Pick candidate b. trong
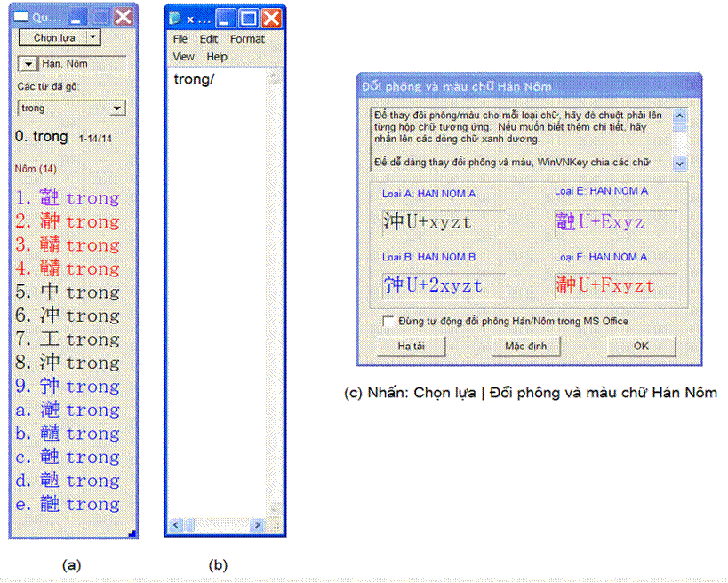This screenshot has width=728, height=583. pos(68,434)
